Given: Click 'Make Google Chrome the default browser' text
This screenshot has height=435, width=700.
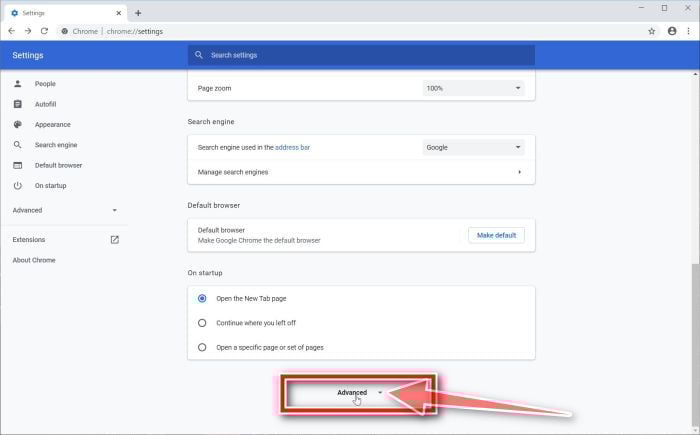Looking at the screenshot, I should pos(259,240).
